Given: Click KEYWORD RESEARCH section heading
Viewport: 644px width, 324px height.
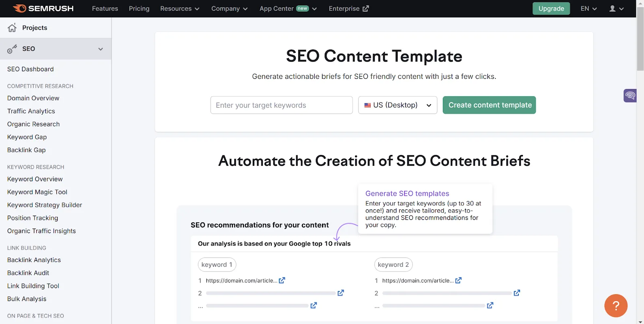Looking at the screenshot, I should click(36, 167).
